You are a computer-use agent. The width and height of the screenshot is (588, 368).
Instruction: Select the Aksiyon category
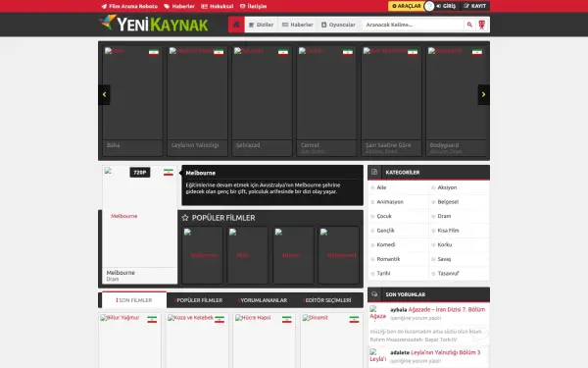point(447,187)
